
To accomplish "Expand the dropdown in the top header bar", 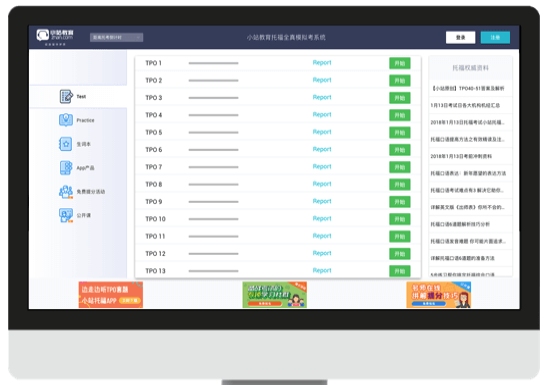I will (x=116, y=37).
